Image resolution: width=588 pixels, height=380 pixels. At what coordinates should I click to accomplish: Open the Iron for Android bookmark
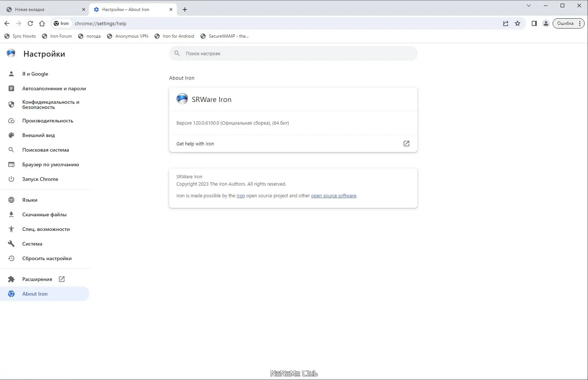pos(174,36)
